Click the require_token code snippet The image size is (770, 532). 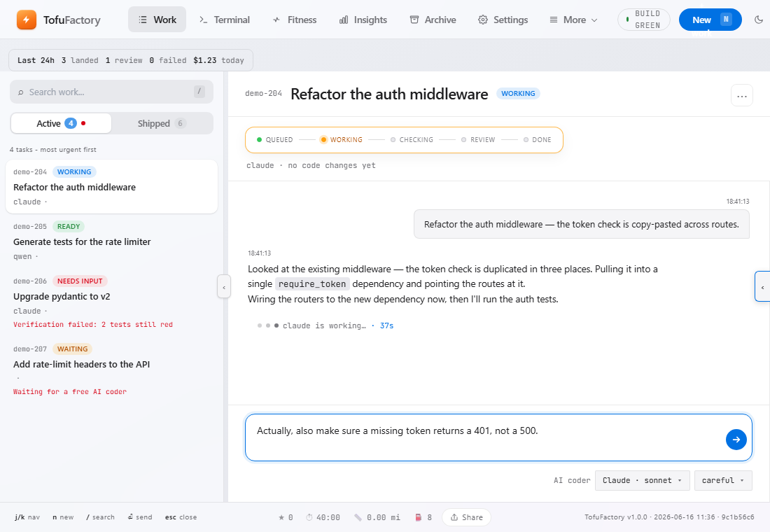coord(311,284)
